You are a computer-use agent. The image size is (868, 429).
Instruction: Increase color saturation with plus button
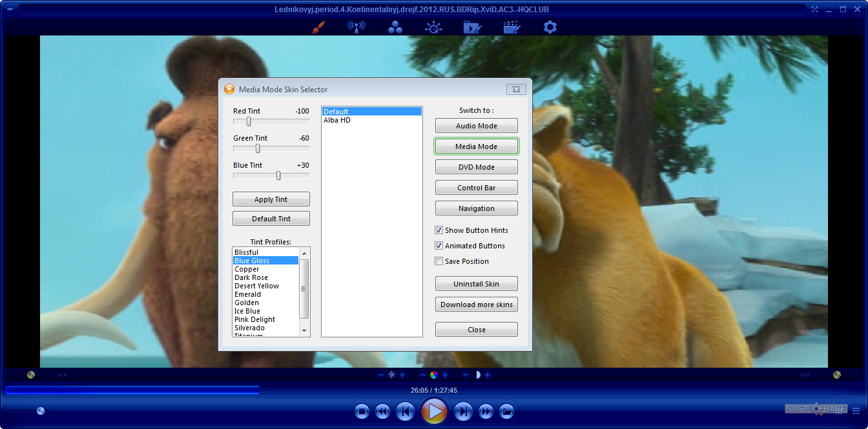(445, 375)
